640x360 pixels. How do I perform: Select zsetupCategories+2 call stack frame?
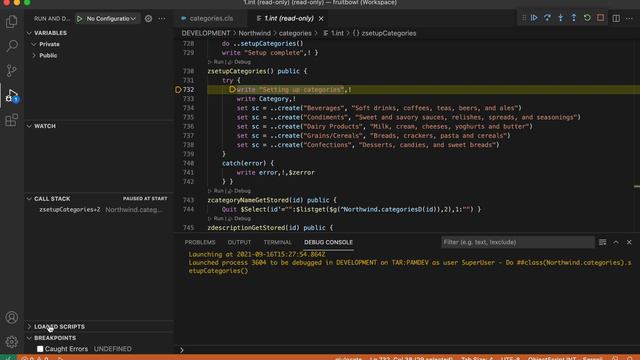pos(100,210)
